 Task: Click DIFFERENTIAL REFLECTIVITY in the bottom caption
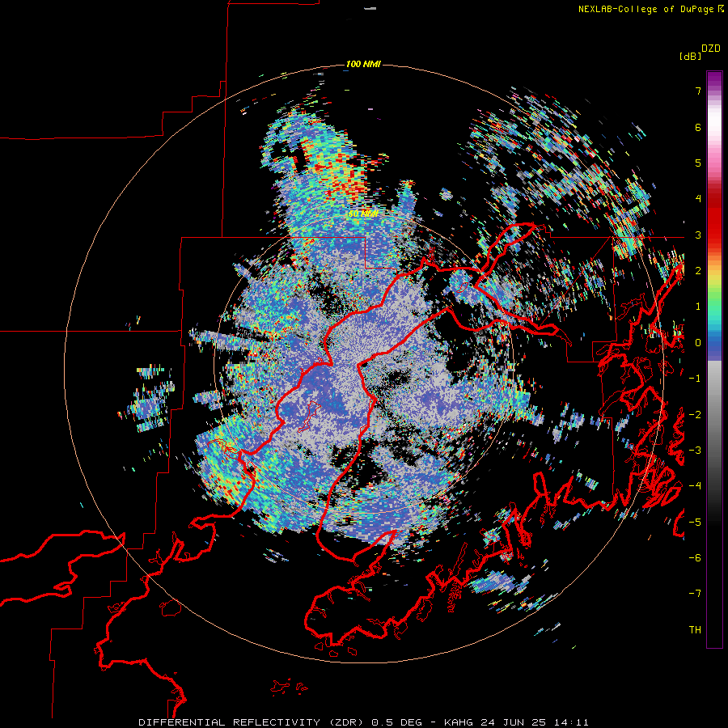[x=230, y=722]
